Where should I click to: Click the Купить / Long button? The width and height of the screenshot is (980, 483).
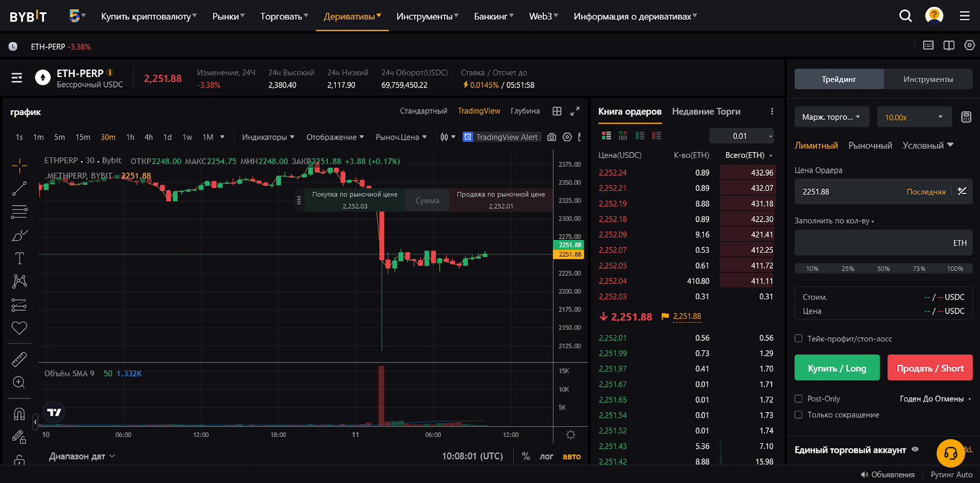[837, 368]
